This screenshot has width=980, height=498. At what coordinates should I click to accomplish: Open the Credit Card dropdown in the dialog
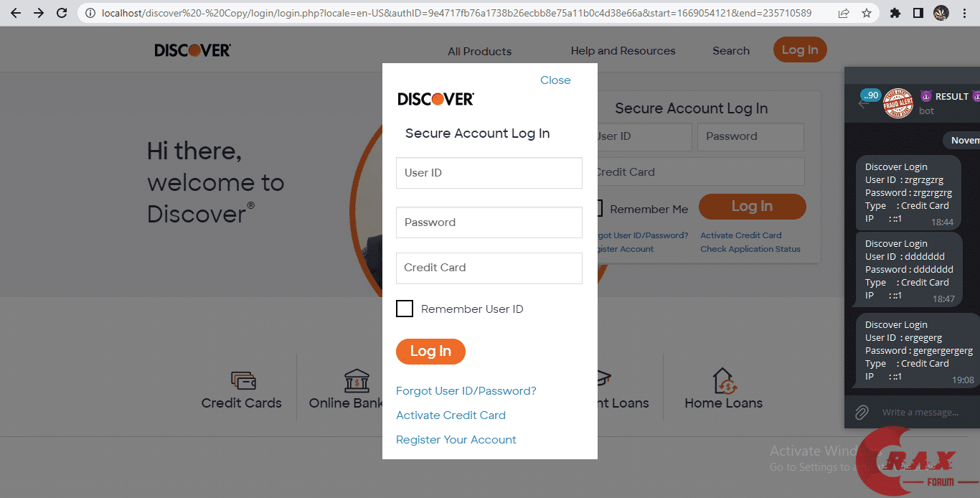[489, 268]
